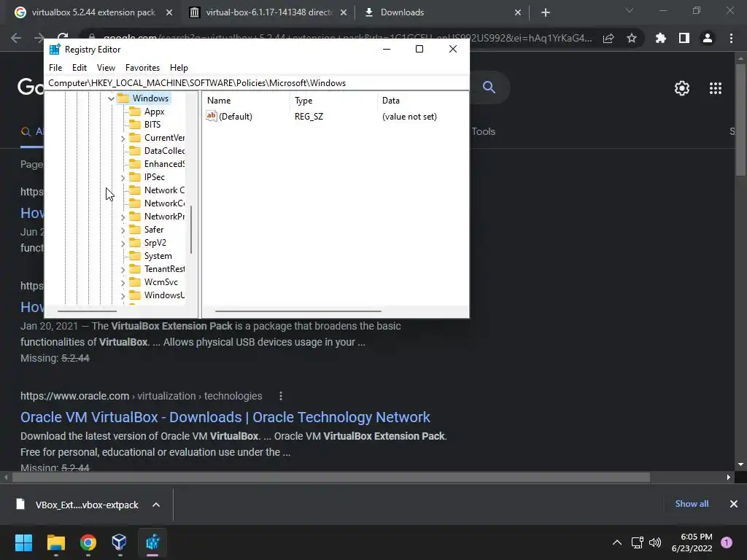Open File Explorer from the taskbar
Image resolution: width=747 pixels, height=560 pixels.
(55, 542)
